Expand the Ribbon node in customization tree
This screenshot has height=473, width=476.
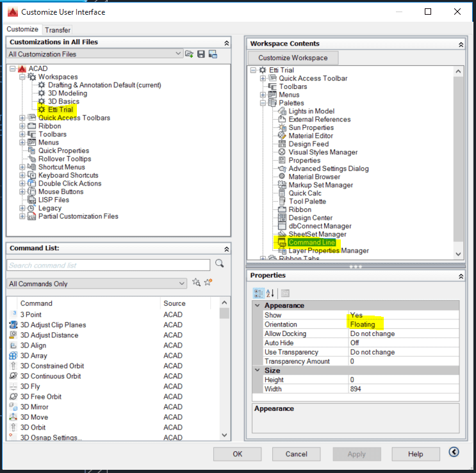(x=22, y=126)
